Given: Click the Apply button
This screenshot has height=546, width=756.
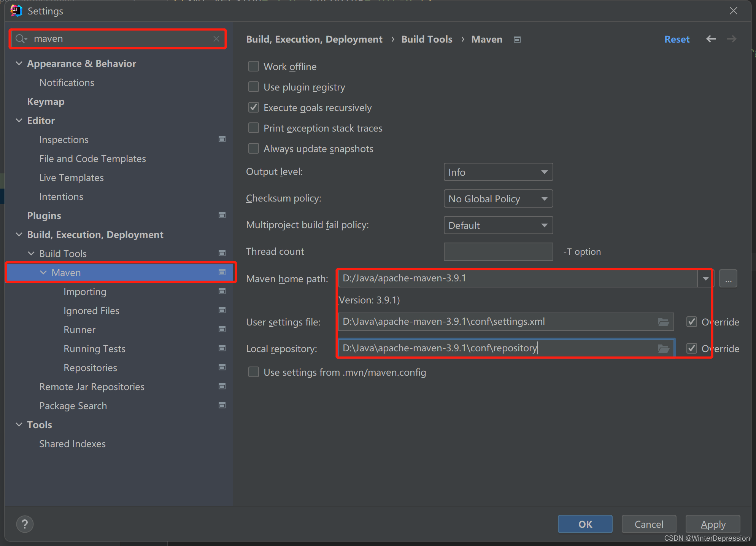Looking at the screenshot, I should pyautogui.click(x=713, y=524).
